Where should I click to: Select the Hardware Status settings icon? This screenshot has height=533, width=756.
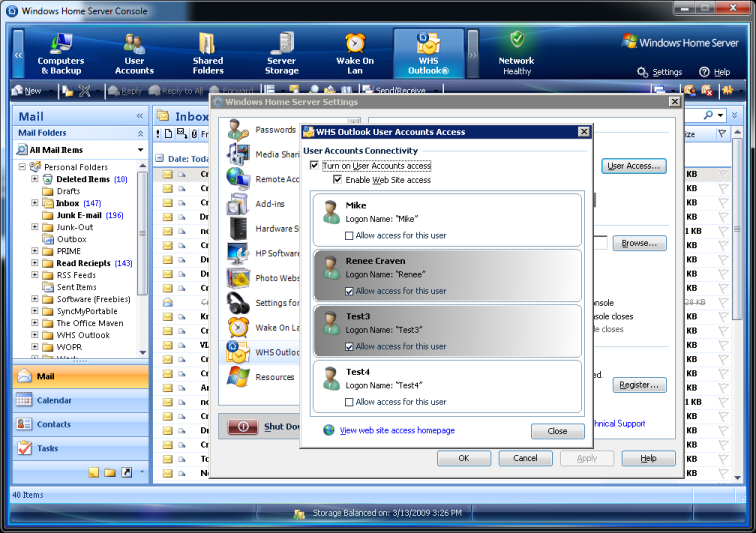(x=238, y=228)
